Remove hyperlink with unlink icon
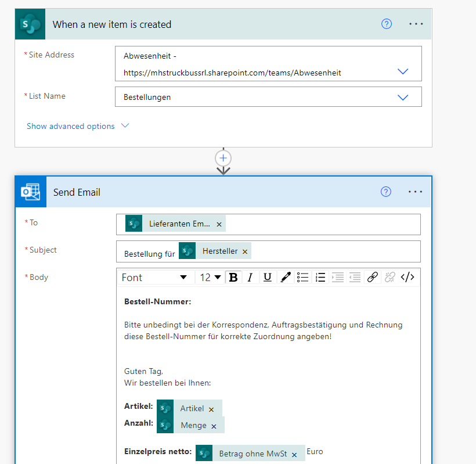476x464 pixels. (x=390, y=277)
